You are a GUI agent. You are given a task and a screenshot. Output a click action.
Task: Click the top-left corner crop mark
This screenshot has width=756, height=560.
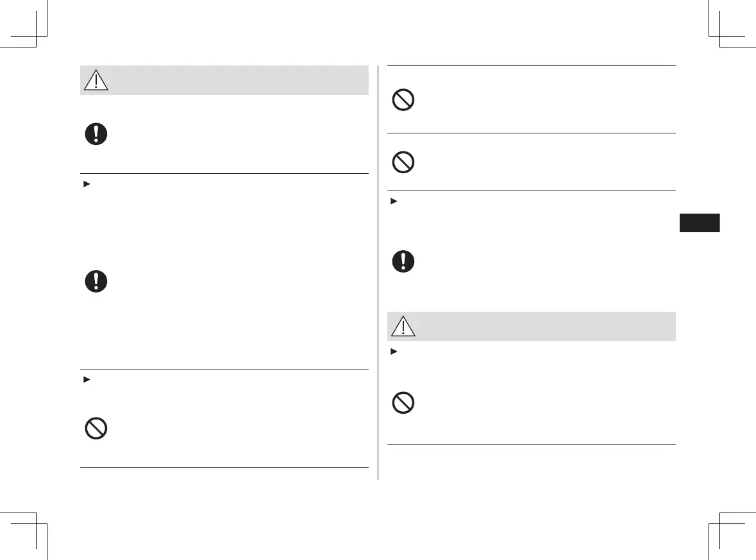(37, 35)
